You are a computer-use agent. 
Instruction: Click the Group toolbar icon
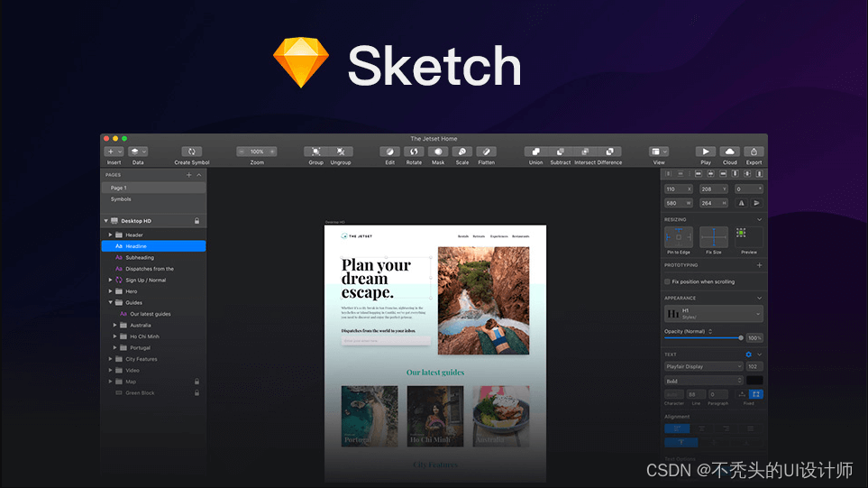pos(315,152)
